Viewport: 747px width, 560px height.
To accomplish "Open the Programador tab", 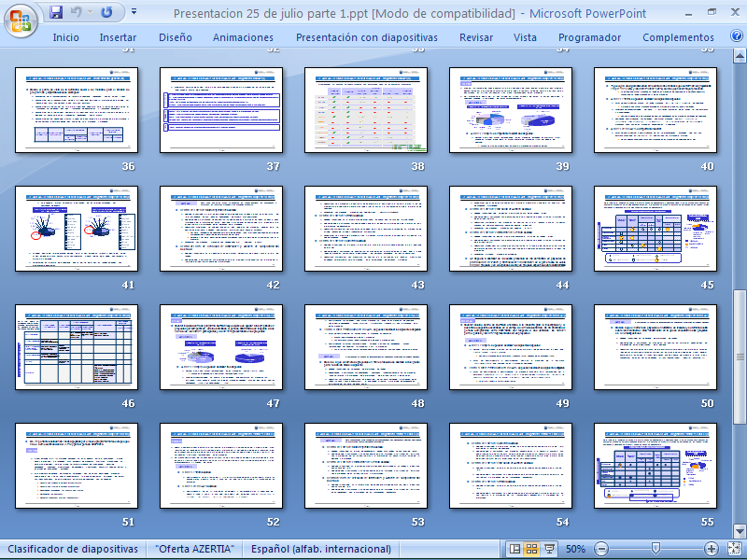I will tap(590, 37).
